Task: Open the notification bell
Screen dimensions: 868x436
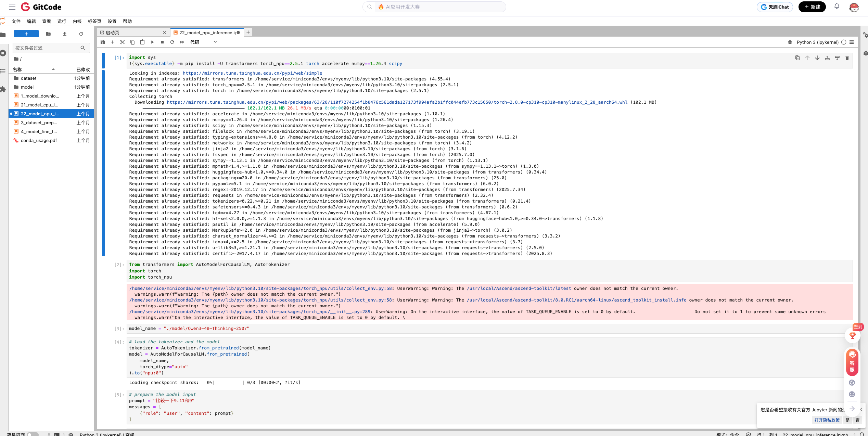Action: click(x=837, y=7)
